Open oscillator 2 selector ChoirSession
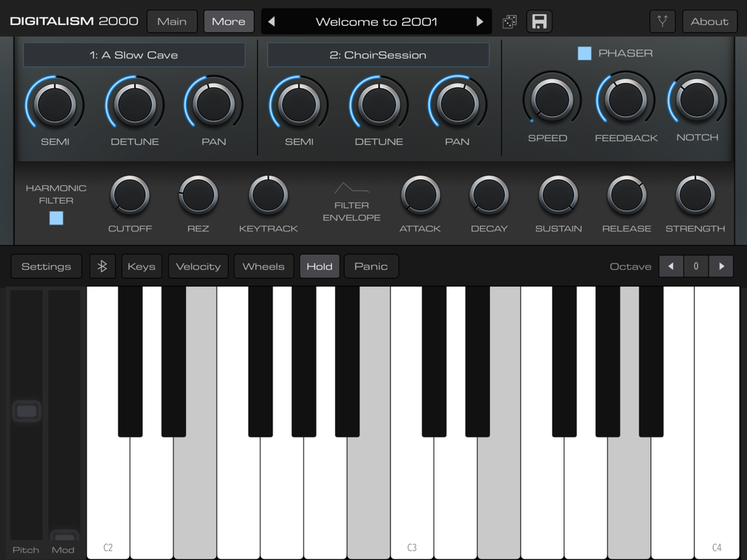The image size is (747, 560). pos(378,55)
